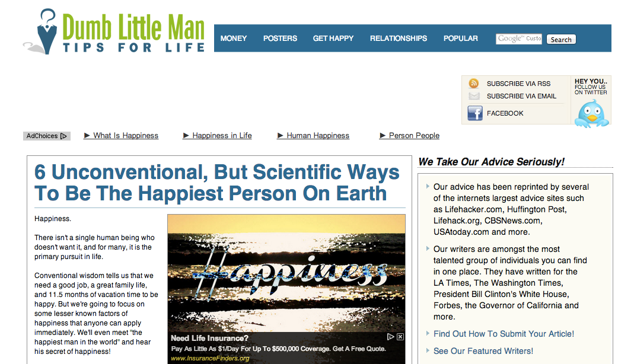This screenshot has height=364, width=634.
Task: Open the MONEY menu item
Action: (x=234, y=39)
